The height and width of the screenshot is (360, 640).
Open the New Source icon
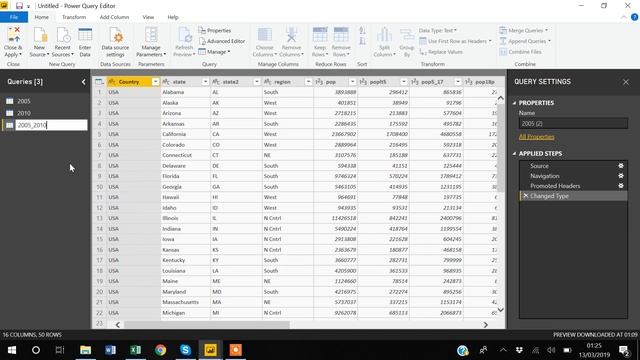[x=40, y=35]
